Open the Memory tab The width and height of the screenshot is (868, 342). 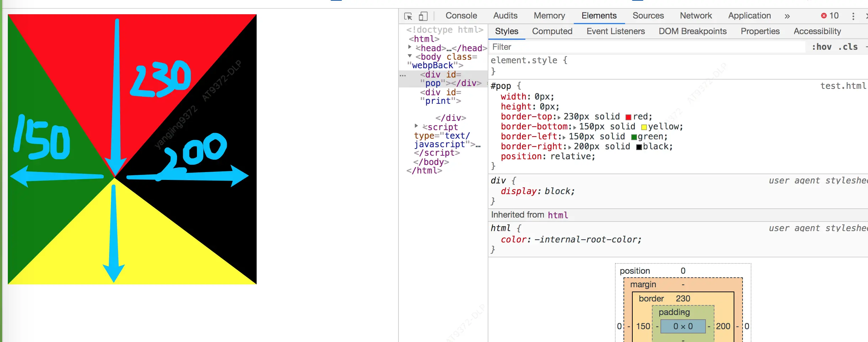[549, 16]
